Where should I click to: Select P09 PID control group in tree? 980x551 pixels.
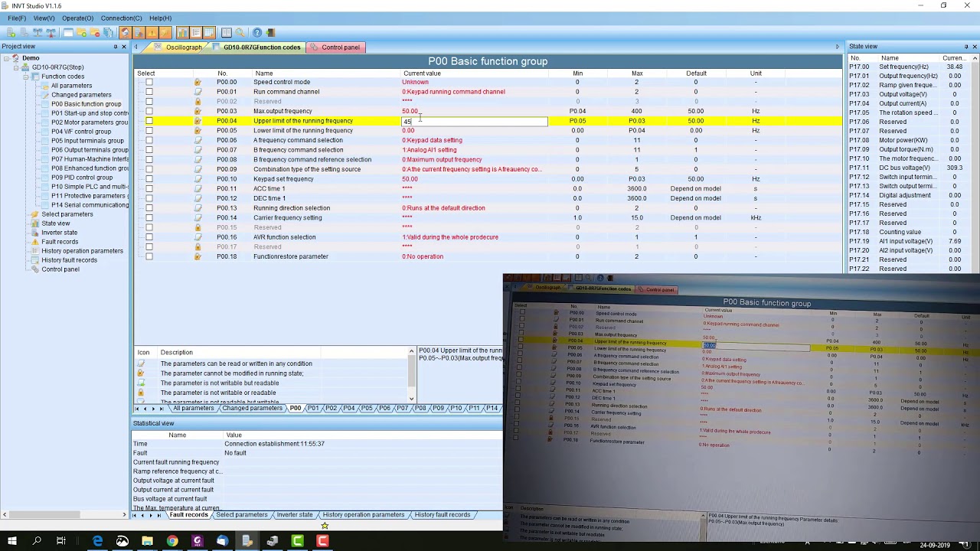82,178
